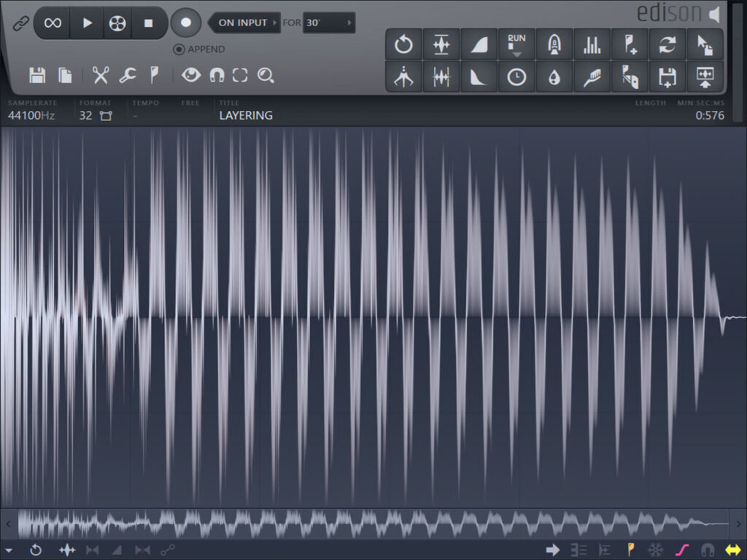Click the documents icon next to the floppy disk
Viewport: 747px width, 560px height.
tap(65, 75)
